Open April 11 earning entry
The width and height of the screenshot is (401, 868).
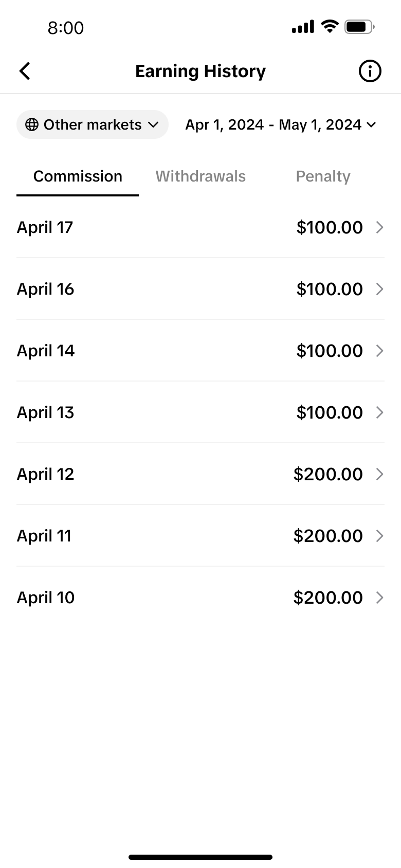pos(200,536)
